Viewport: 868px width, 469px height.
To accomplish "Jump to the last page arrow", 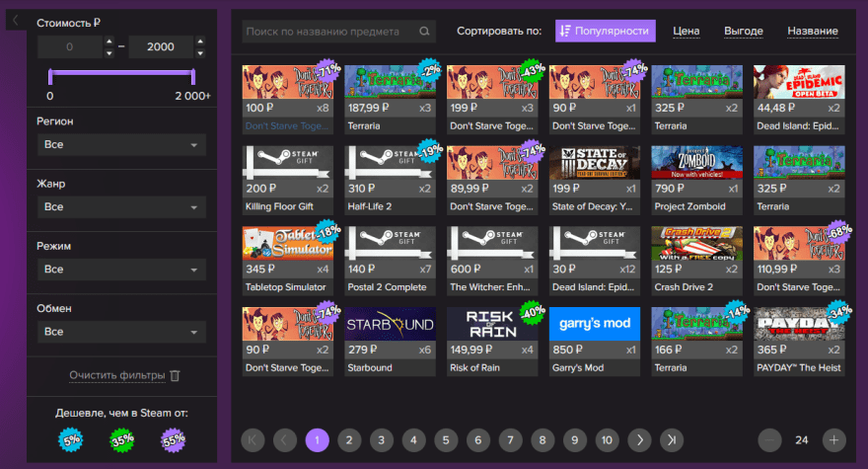I will [x=672, y=440].
